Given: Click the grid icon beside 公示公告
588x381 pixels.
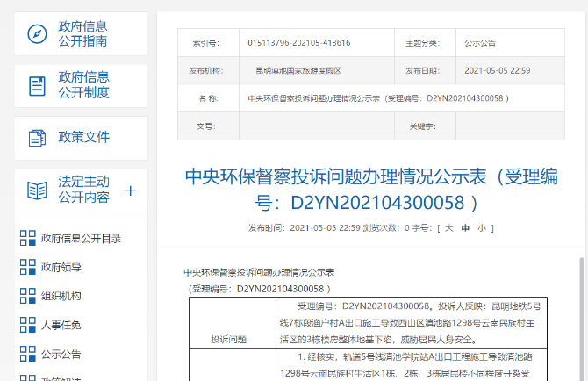Looking at the screenshot, I should [x=28, y=354].
